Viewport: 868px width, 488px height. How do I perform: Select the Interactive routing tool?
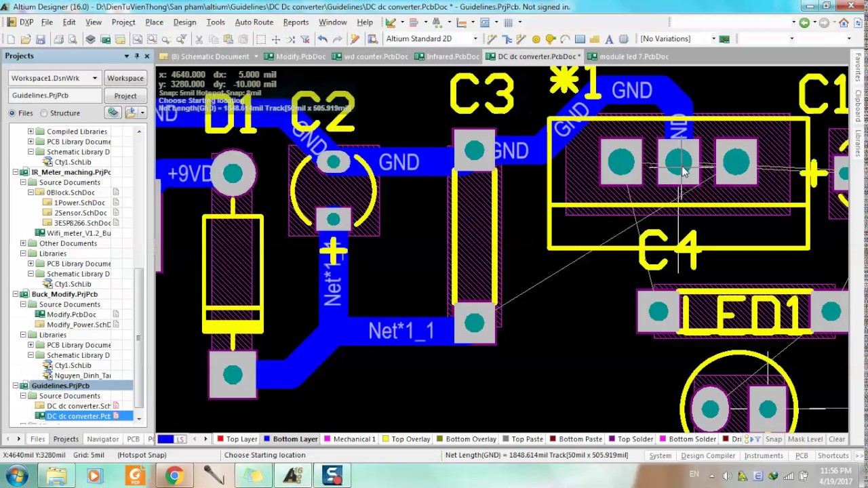pos(492,39)
